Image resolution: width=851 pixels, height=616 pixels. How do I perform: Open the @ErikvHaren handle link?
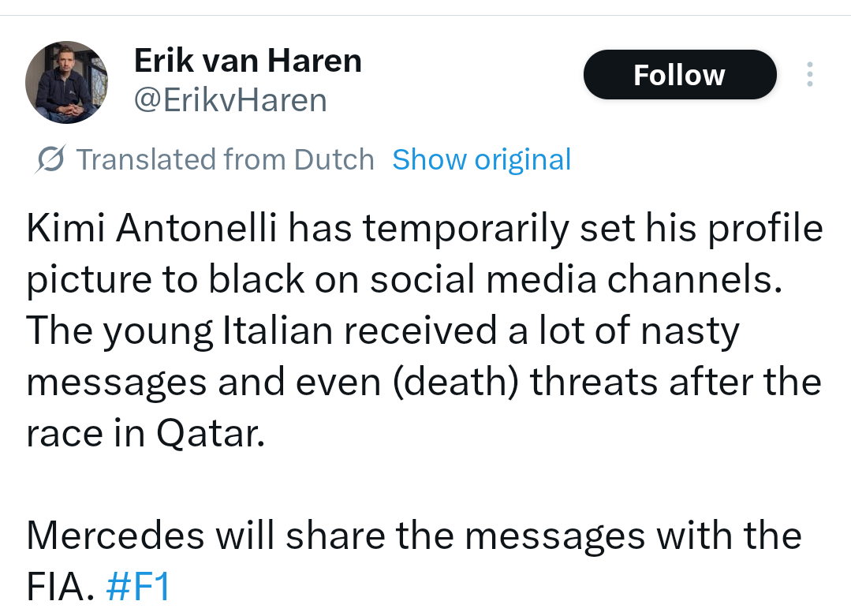pos(230,100)
